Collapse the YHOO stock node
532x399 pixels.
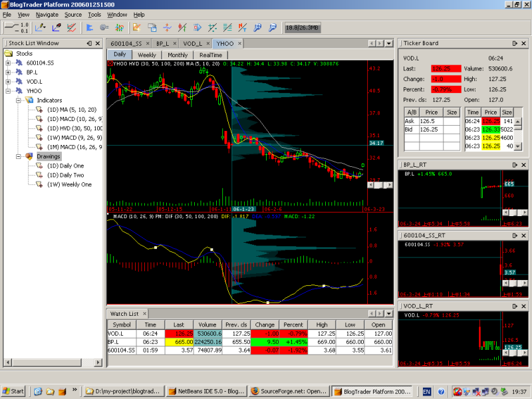coord(8,91)
